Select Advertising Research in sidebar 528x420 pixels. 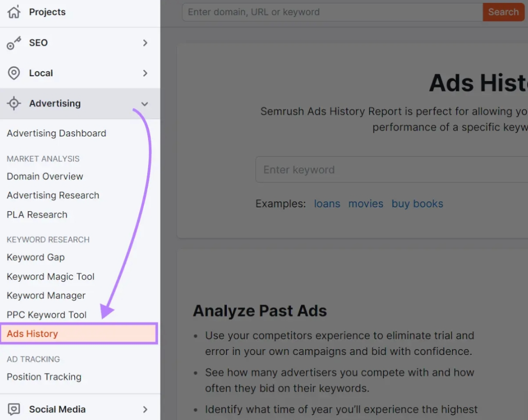tap(53, 196)
